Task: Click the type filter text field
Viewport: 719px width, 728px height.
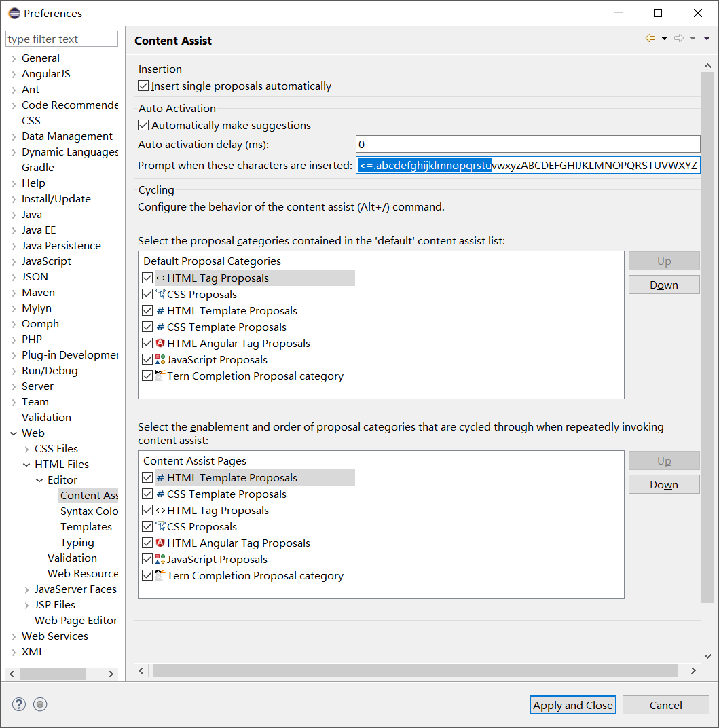Action: pos(62,39)
